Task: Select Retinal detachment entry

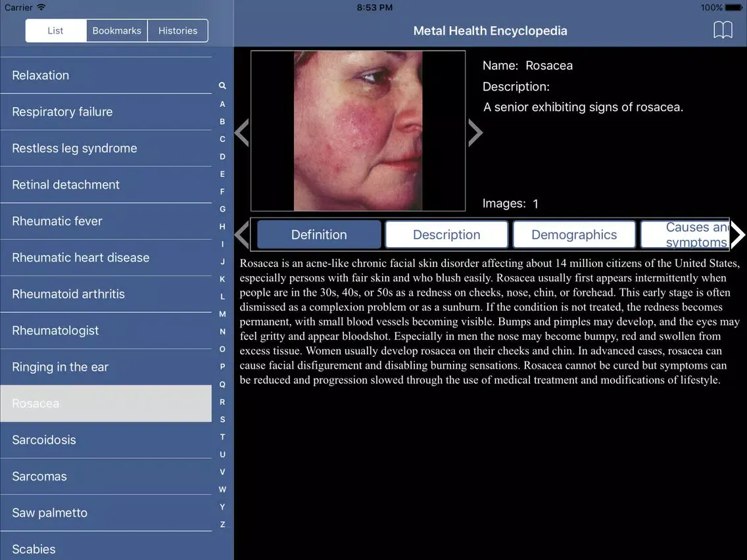Action: click(x=106, y=185)
